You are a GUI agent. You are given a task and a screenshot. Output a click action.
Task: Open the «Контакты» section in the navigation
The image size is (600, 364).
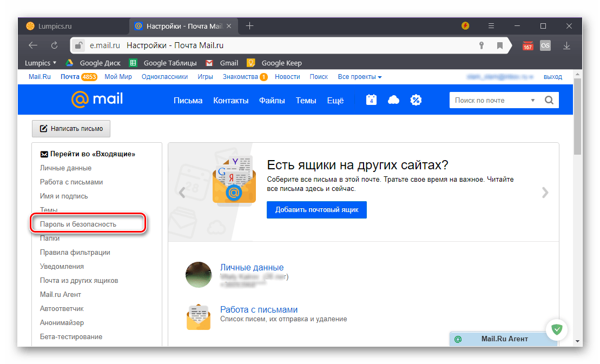coord(230,100)
